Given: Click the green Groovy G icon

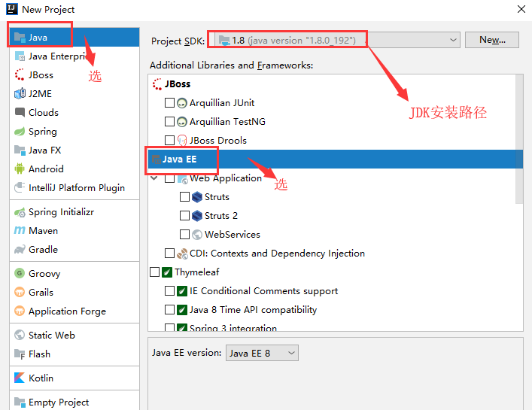Looking at the screenshot, I should pos(20,273).
